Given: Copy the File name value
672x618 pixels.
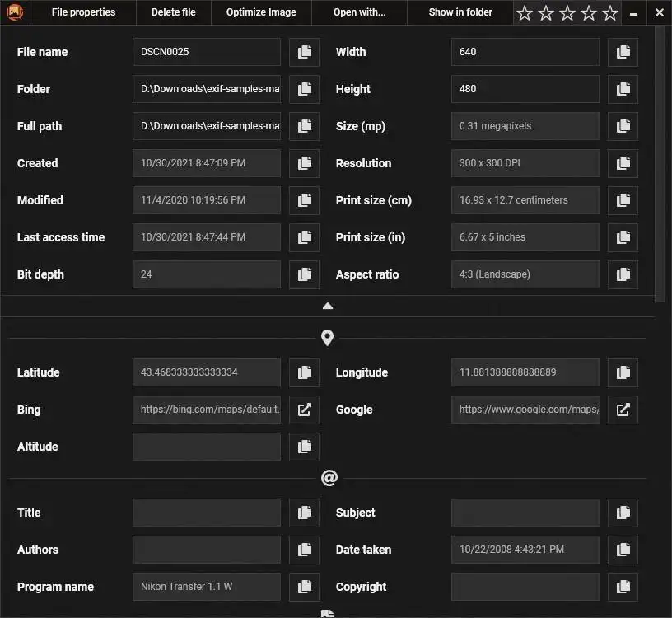Looking at the screenshot, I should pyautogui.click(x=304, y=52).
